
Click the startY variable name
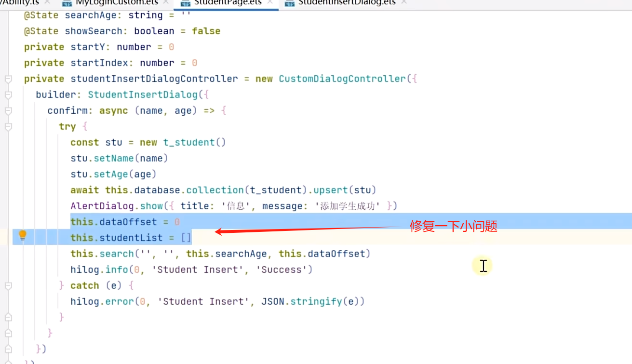[88, 47]
